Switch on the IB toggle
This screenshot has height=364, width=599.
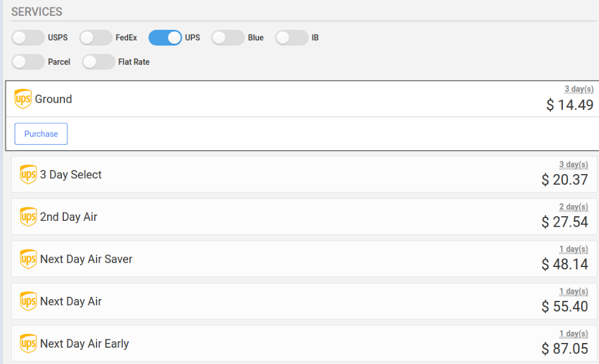pos(291,37)
